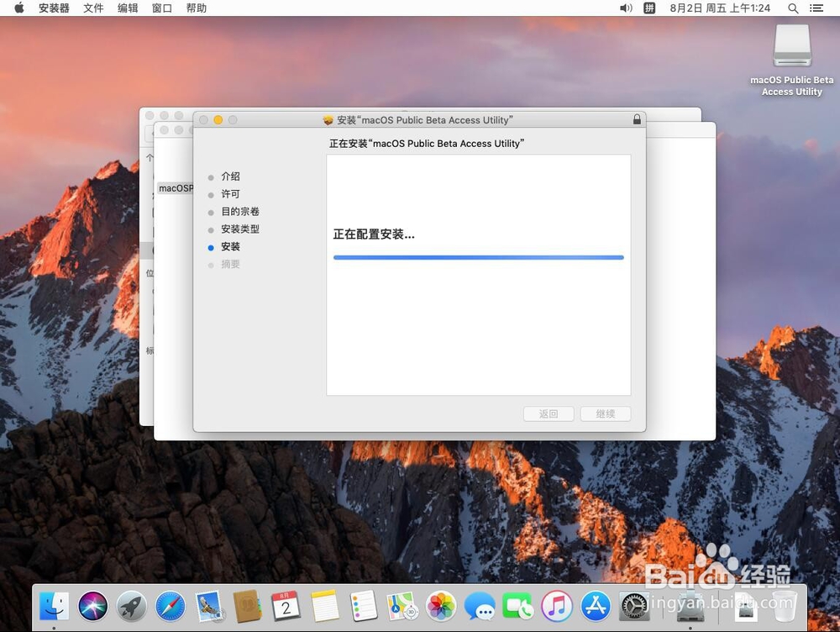Image resolution: width=840 pixels, height=632 pixels.
Task: Open Finder from the Dock
Action: coord(54,606)
